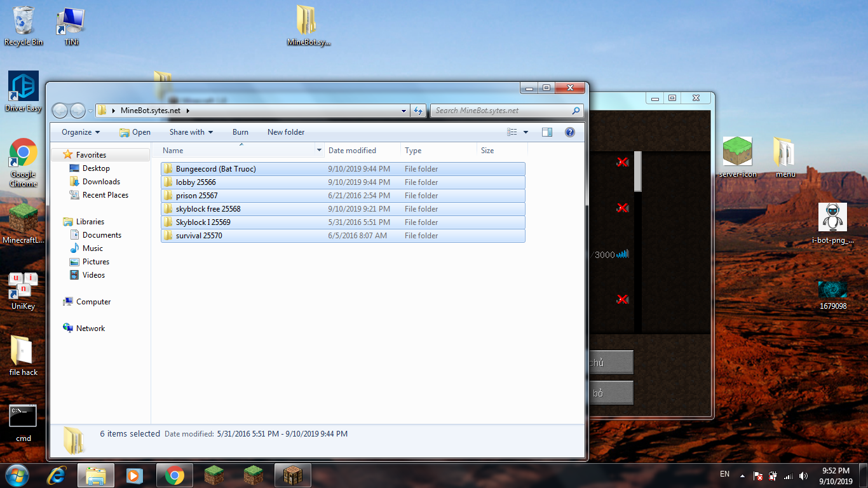Refresh the MineBot.sytes.net folder view

[x=418, y=111]
